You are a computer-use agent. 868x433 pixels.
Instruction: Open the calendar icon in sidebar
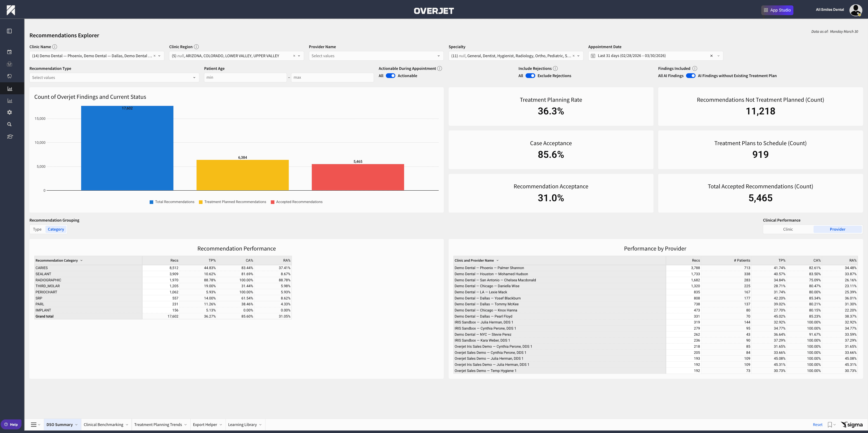coord(9,52)
